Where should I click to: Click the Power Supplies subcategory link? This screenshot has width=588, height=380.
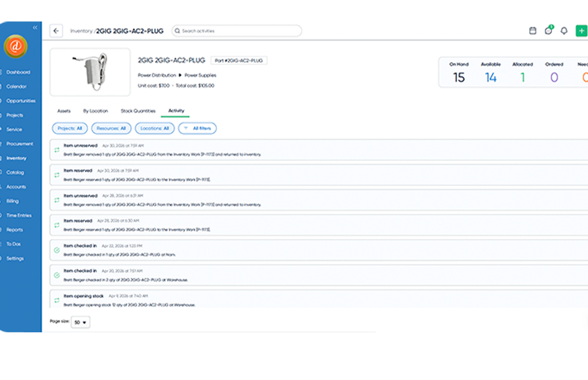tap(200, 75)
